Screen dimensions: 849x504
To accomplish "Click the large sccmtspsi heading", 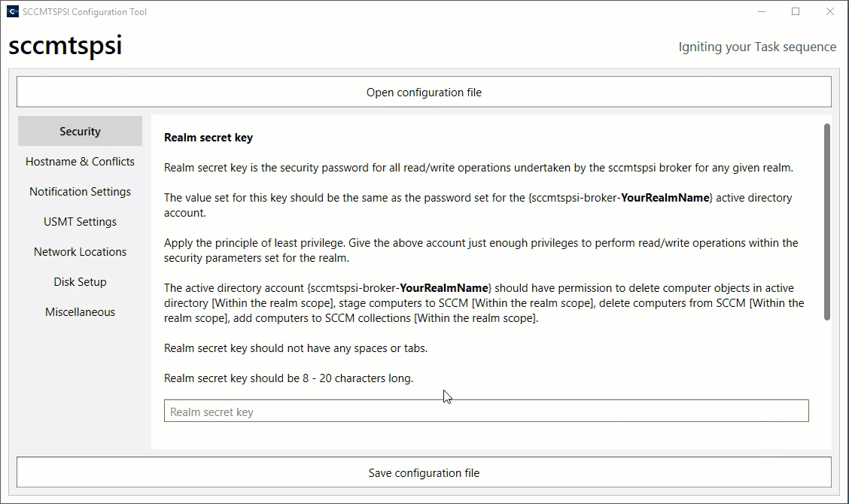I will 65,46.
